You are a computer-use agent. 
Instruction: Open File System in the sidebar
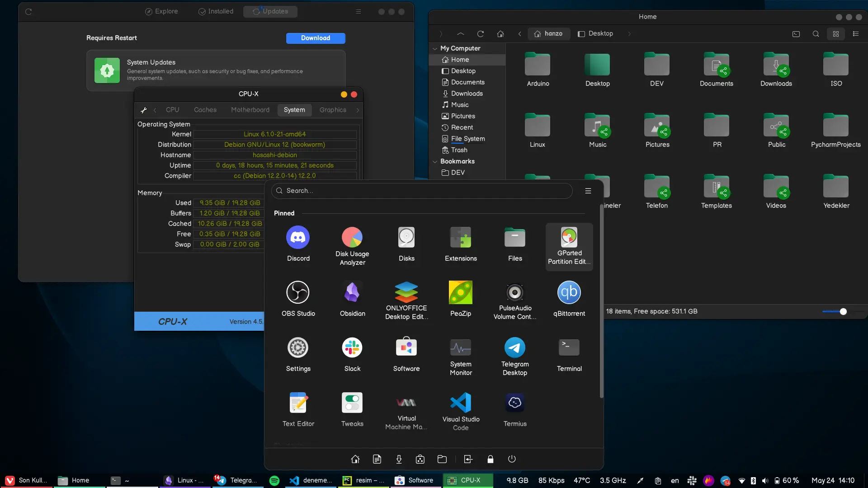(467, 139)
